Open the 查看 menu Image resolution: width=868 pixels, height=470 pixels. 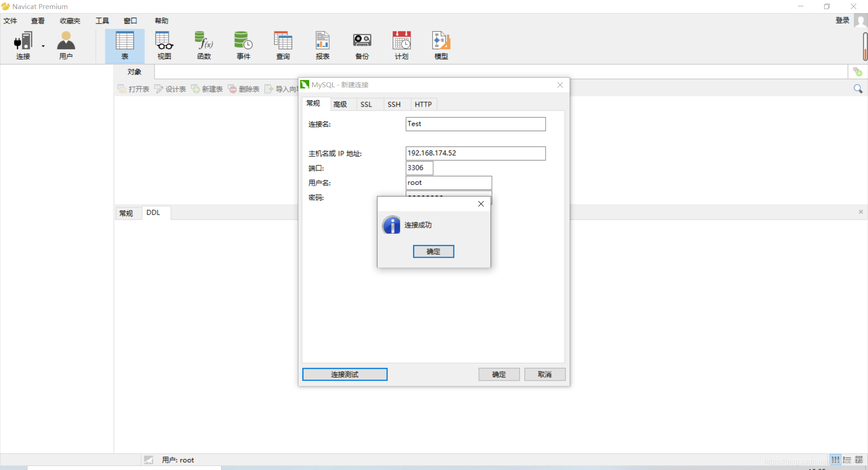[38, 21]
